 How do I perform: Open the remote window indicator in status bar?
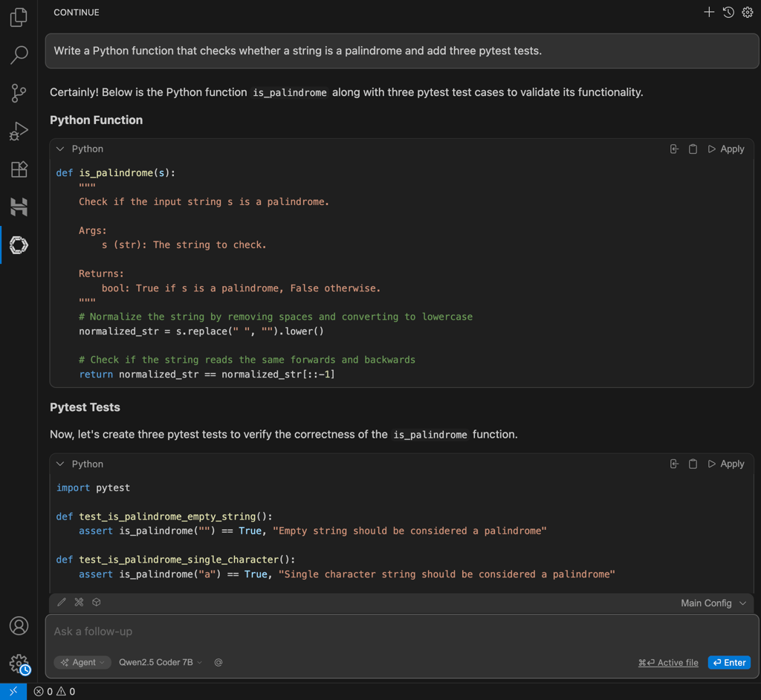click(x=13, y=691)
